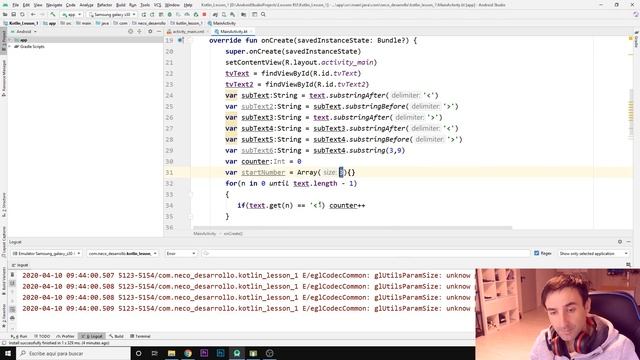The width and height of the screenshot is (640, 360).
Task: Click the Debug bug icon in toolbar
Action: tap(170, 14)
